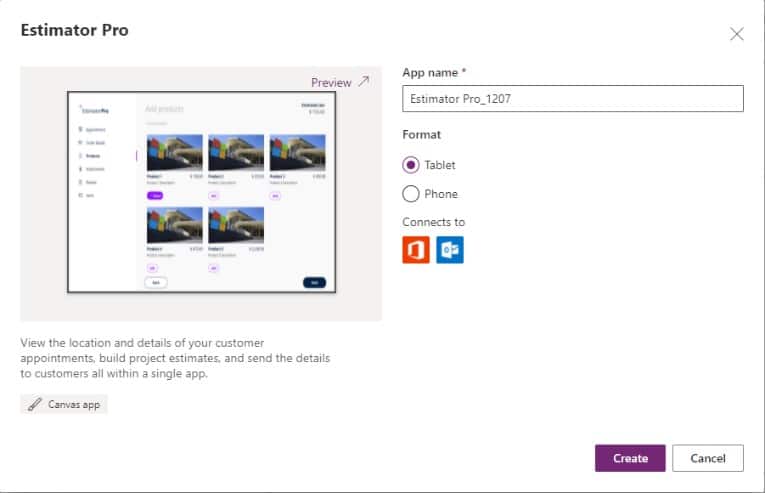Viewport: 765px width, 493px height.
Task: Close the Estimator Pro dialog with X
Action: 737,34
